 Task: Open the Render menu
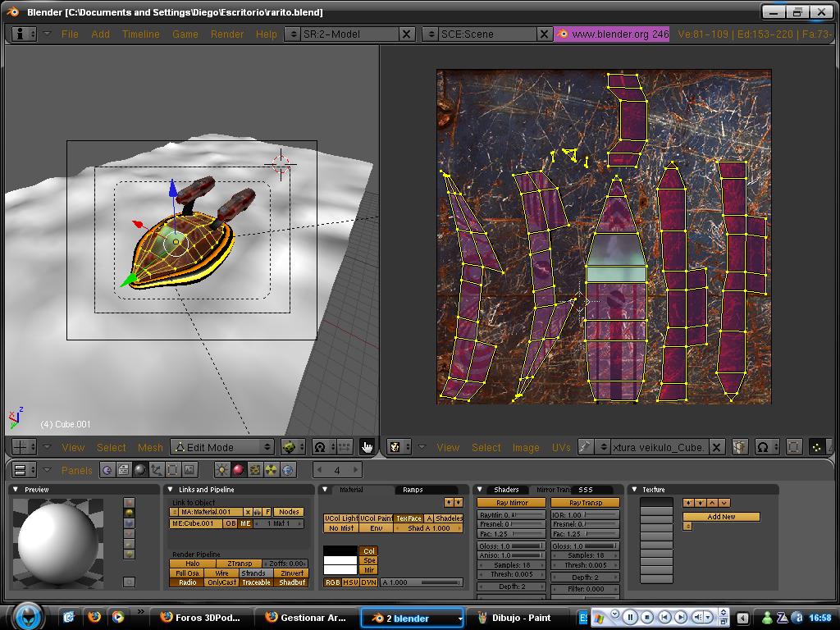click(226, 34)
